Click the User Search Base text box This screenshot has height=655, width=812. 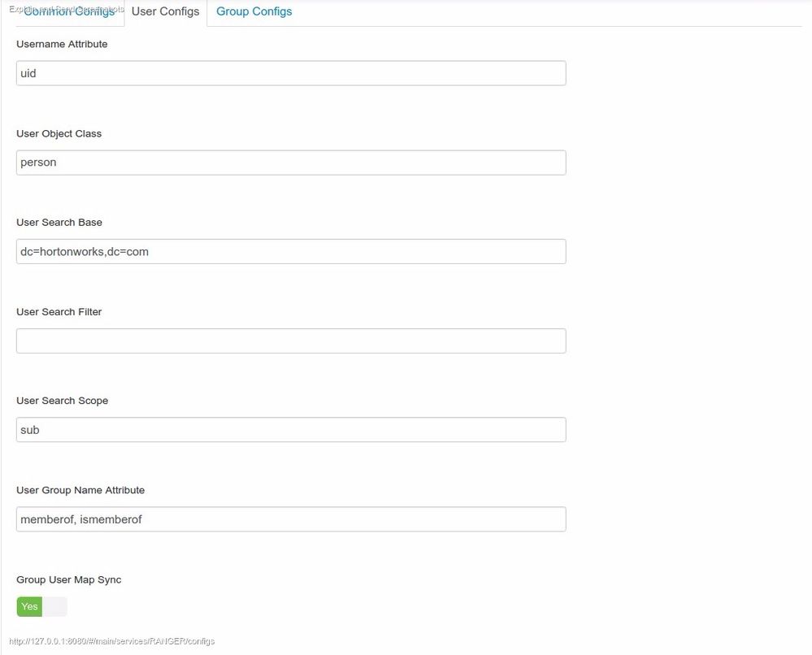point(291,252)
